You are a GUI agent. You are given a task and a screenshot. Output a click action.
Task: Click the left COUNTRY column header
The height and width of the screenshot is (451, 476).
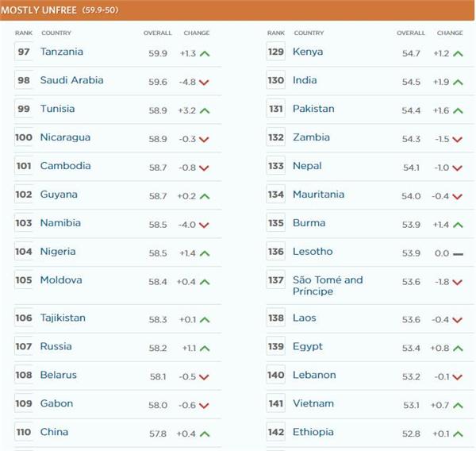[56, 33]
